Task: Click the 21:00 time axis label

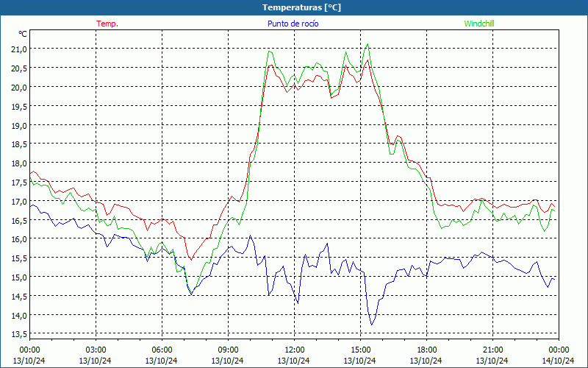Action: [492, 350]
